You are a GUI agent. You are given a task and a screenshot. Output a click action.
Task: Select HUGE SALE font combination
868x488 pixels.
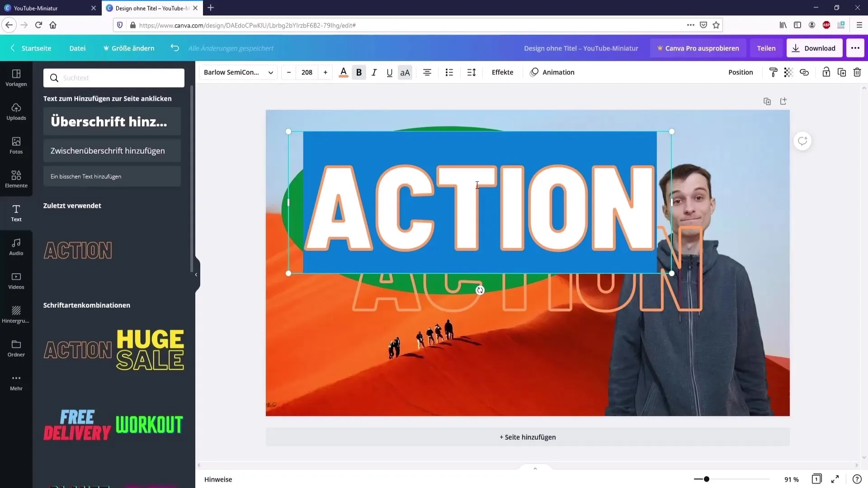click(x=150, y=350)
